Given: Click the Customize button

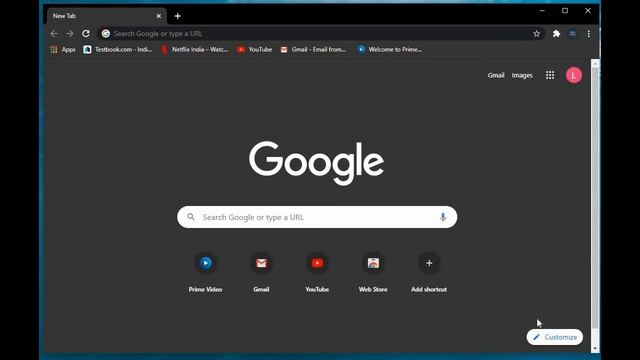Looking at the screenshot, I should pyautogui.click(x=555, y=337).
